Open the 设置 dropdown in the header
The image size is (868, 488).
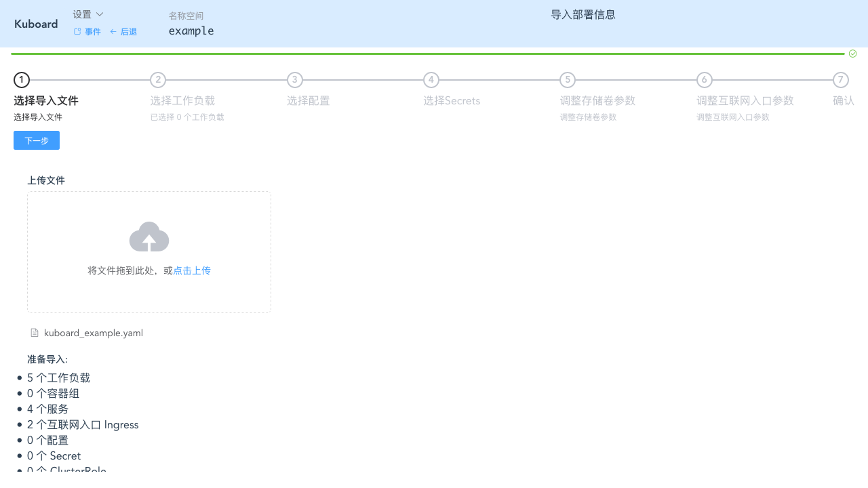coord(87,14)
